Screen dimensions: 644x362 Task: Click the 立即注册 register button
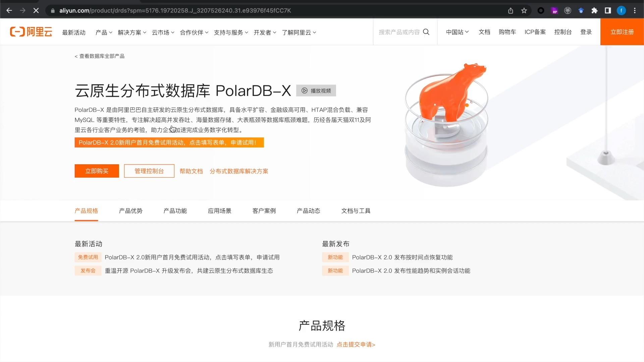(622, 32)
